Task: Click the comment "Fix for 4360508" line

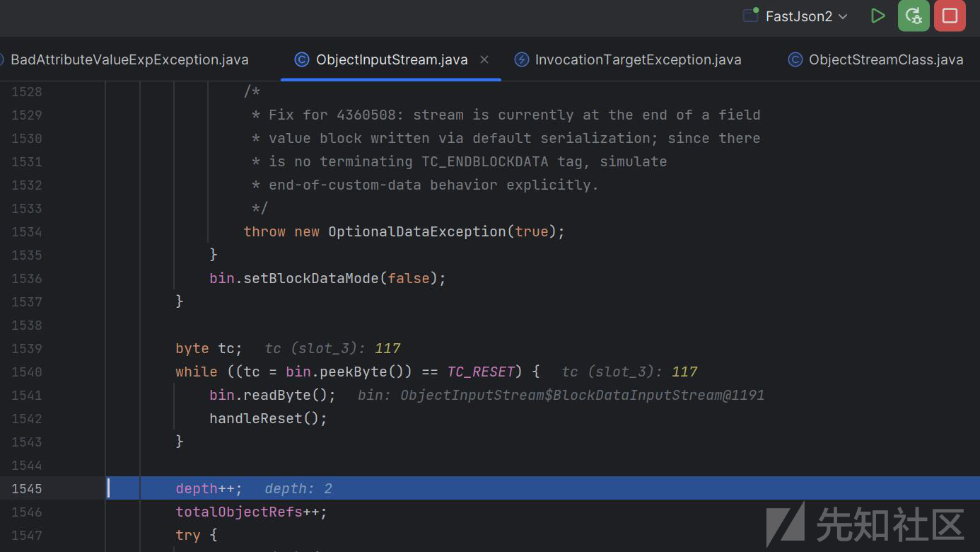Action: pyautogui.click(x=506, y=115)
